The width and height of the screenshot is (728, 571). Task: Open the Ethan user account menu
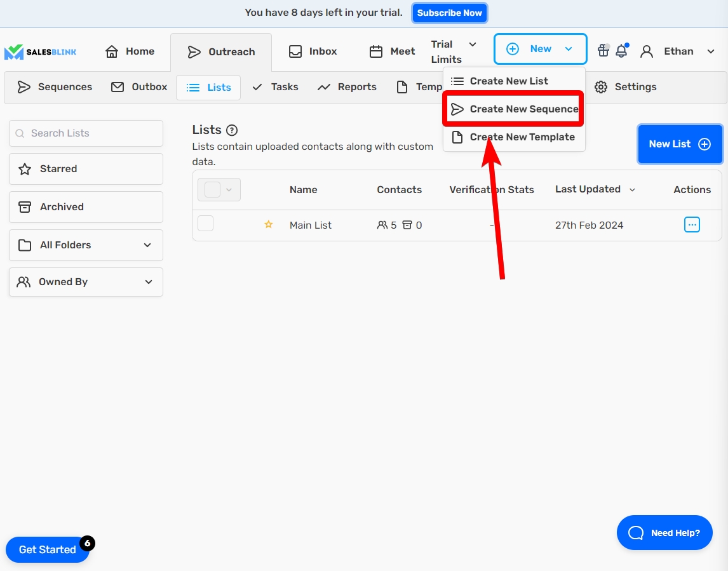(678, 51)
